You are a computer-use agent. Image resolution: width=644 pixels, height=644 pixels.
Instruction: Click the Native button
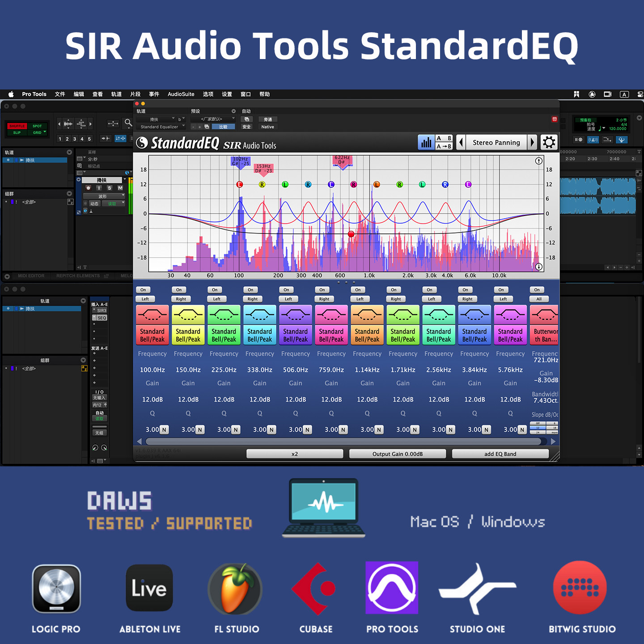pyautogui.click(x=268, y=127)
